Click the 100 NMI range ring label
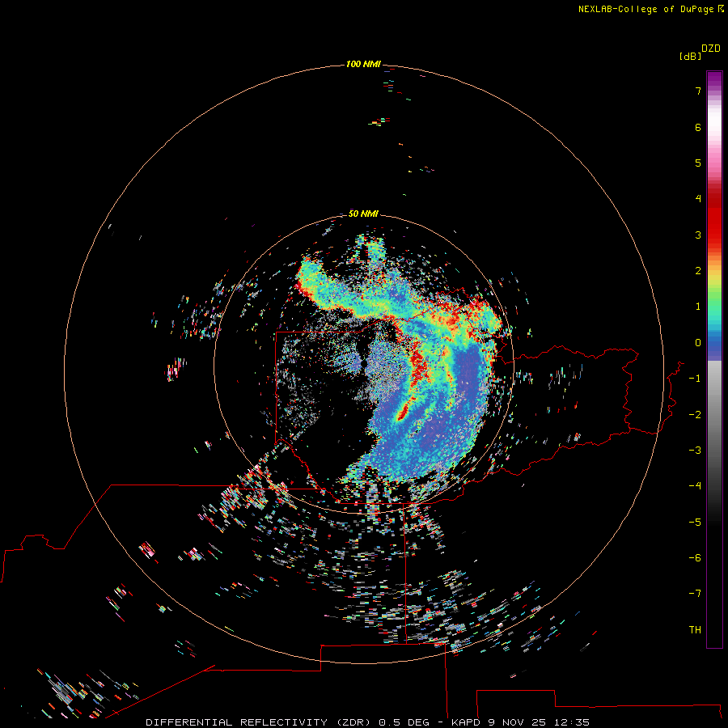This screenshot has width=728, height=728. [363, 64]
